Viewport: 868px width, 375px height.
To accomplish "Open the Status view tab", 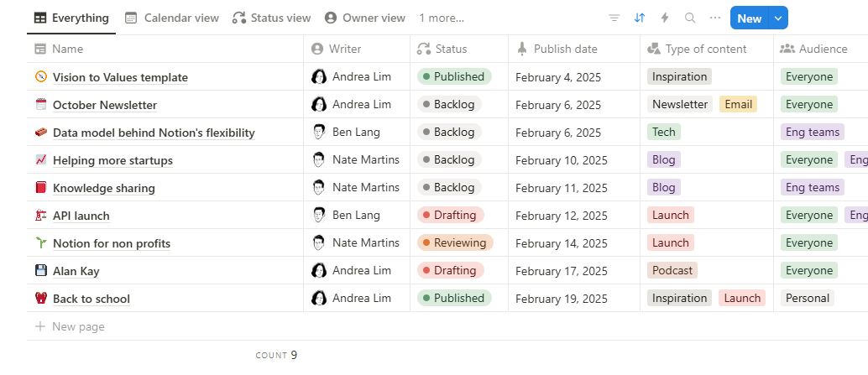I will click(x=271, y=18).
